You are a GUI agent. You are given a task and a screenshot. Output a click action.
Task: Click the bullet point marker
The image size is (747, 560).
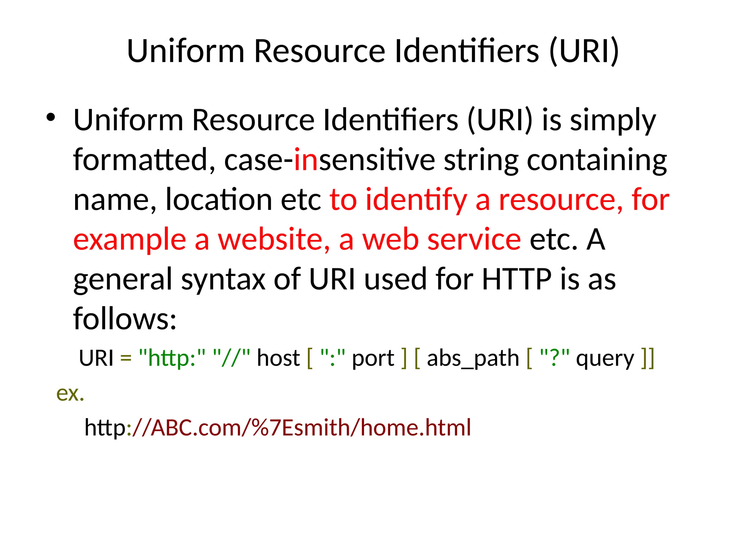click(x=51, y=117)
